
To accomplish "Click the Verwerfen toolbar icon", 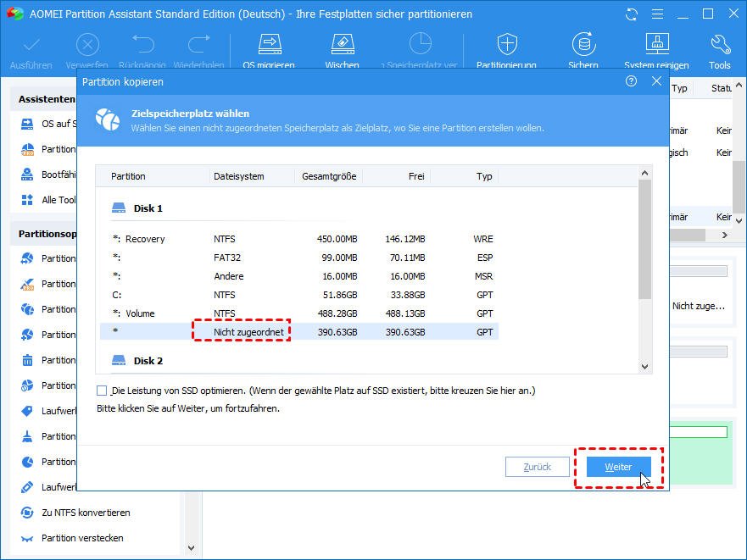I will coord(87,45).
